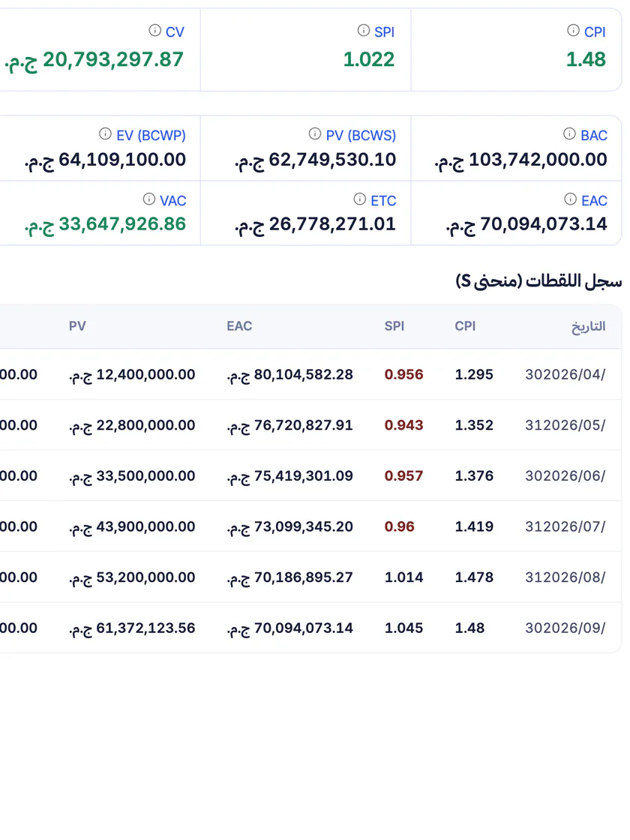Screen dimensions: 630x840
Task: Click the ETC label link
Action: (383, 201)
